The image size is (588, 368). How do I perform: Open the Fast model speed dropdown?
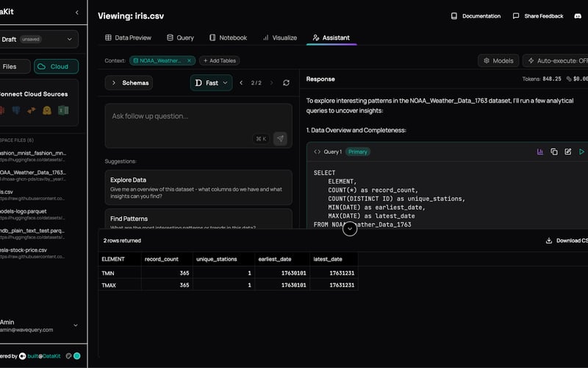(211, 82)
